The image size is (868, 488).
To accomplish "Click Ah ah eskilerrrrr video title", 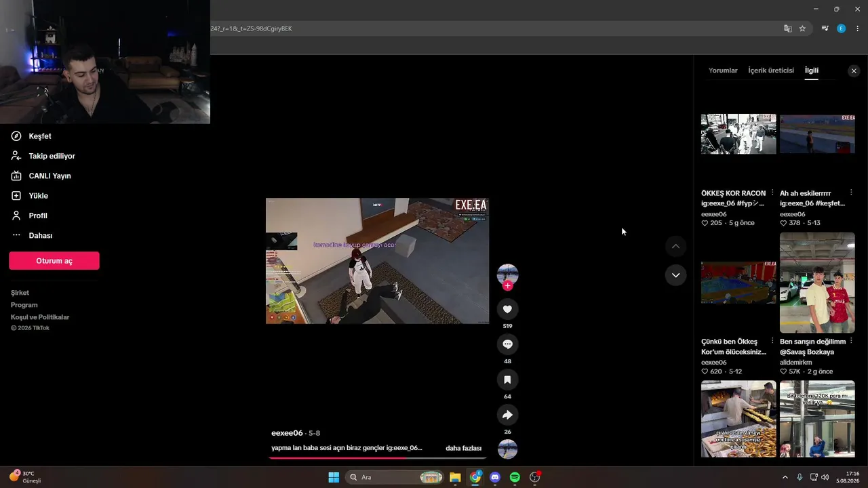I will [x=812, y=198].
